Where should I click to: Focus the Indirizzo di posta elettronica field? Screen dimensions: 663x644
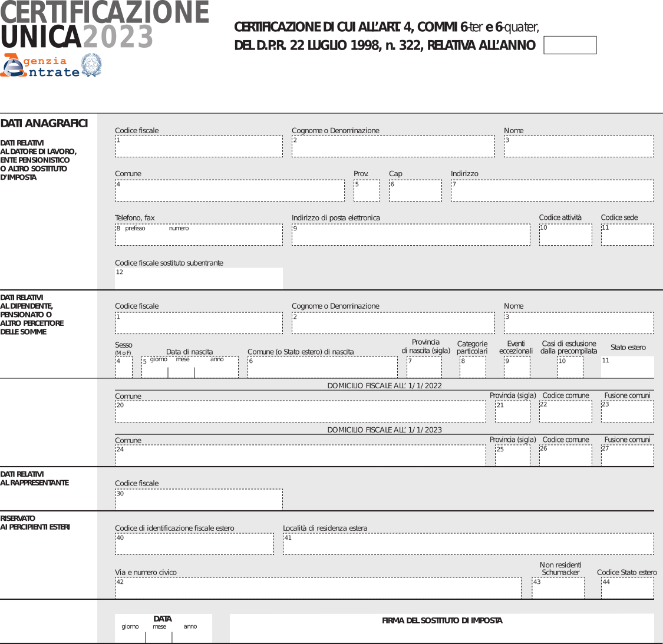(411, 235)
